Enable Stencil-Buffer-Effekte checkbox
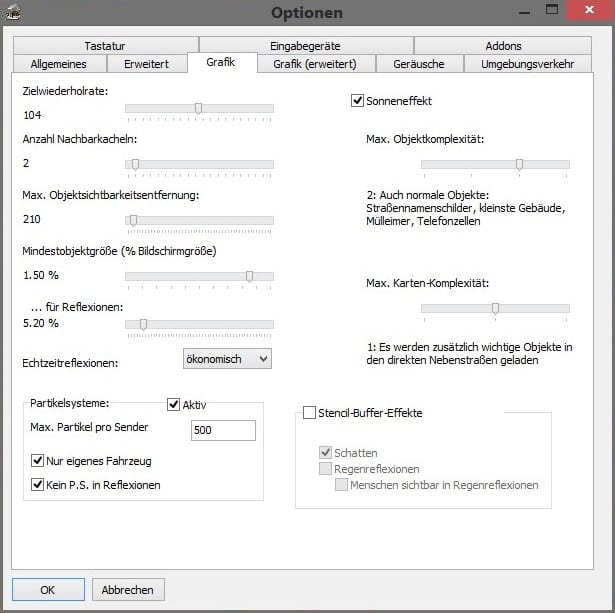The image size is (615, 613). 309,412
